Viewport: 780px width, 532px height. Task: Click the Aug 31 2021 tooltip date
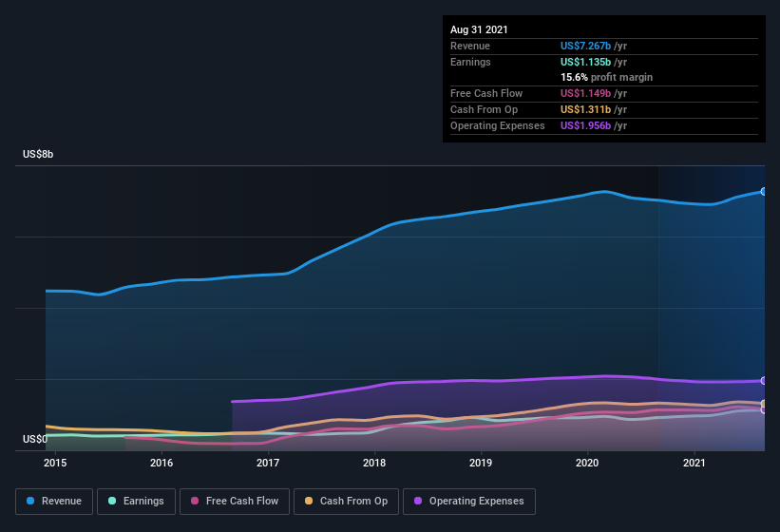pyautogui.click(x=479, y=29)
